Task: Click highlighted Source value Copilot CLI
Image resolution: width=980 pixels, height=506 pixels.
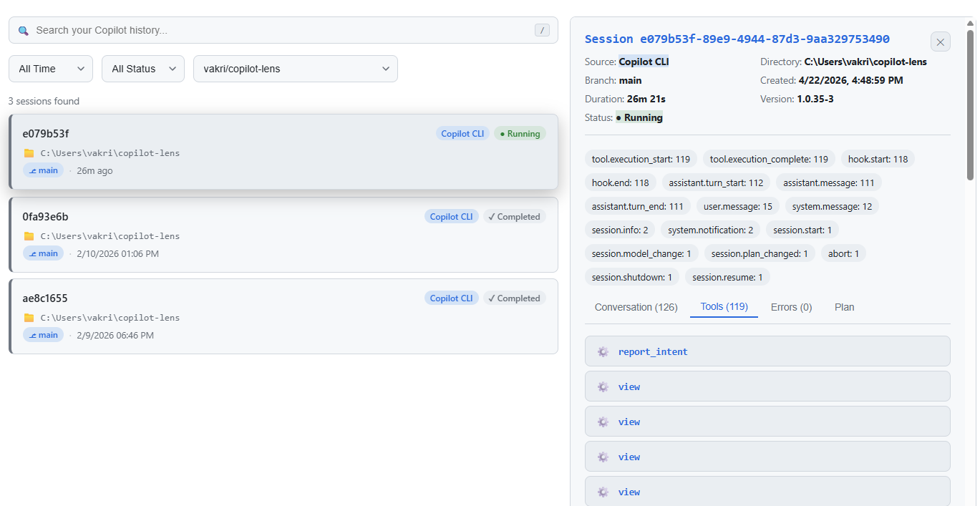Action: (644, 62)
